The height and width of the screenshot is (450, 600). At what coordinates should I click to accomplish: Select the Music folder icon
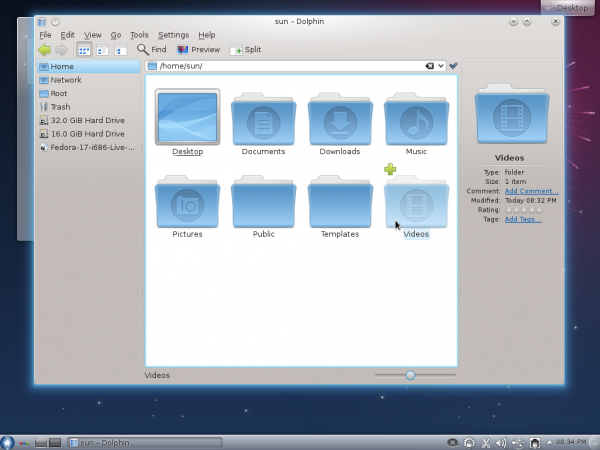[x=416, y=118]
